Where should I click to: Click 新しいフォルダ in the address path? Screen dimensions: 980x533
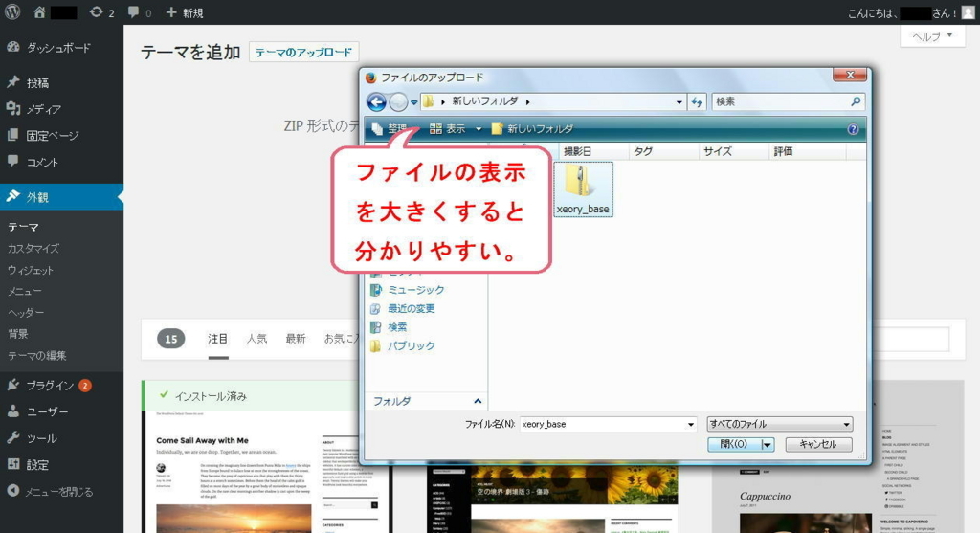point(485,101)
